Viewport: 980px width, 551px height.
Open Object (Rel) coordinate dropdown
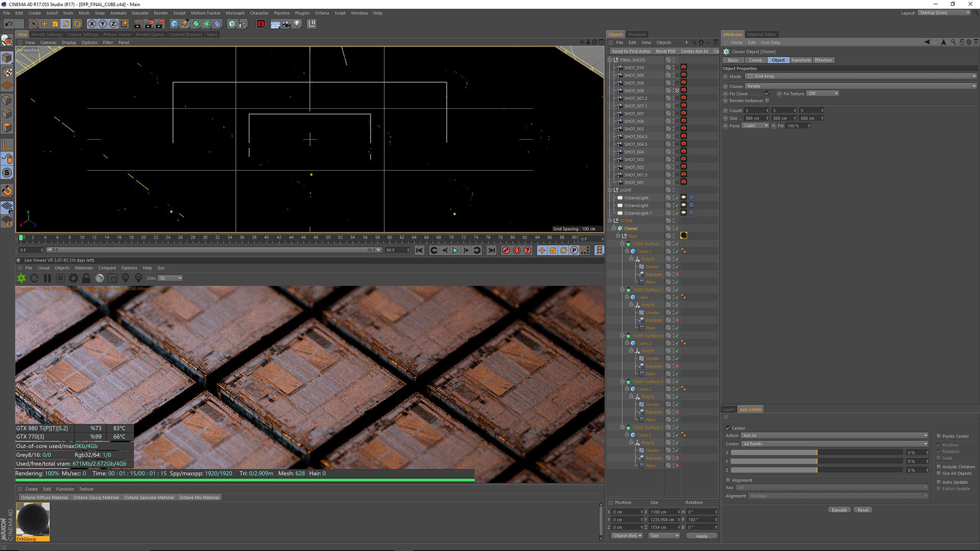(627, 536)
